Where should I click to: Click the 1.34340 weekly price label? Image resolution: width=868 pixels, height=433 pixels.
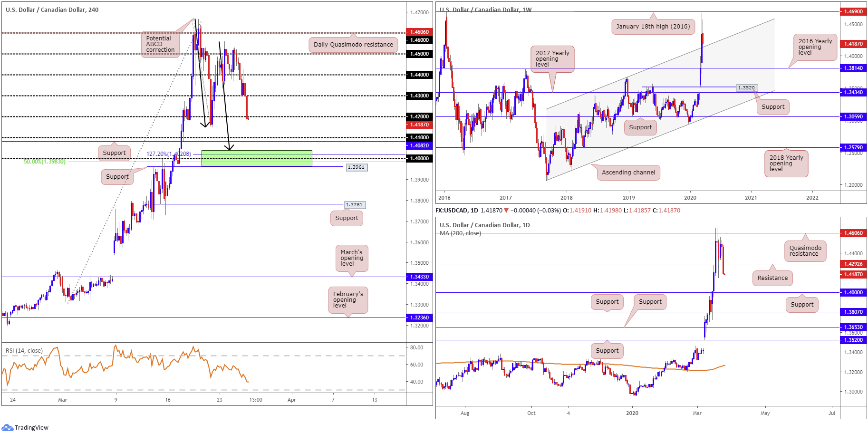[853, 93]
